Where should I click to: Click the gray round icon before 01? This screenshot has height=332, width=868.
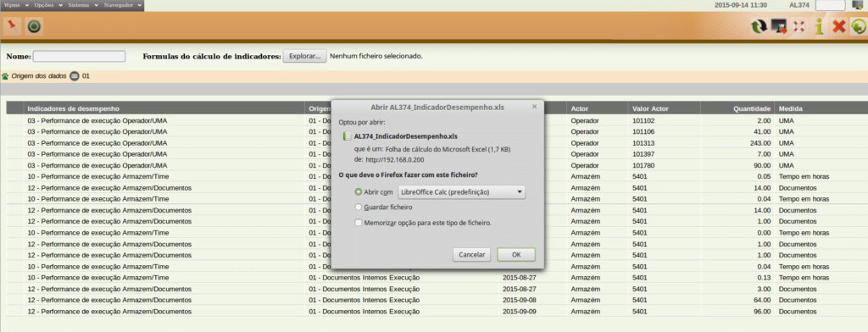tap(75, 76)
